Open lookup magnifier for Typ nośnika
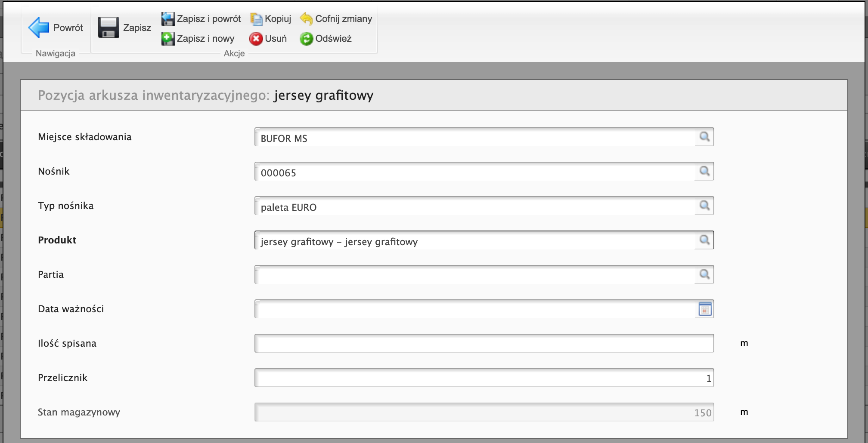Viewport: 868px width, 443px height. tap(704, 206)
